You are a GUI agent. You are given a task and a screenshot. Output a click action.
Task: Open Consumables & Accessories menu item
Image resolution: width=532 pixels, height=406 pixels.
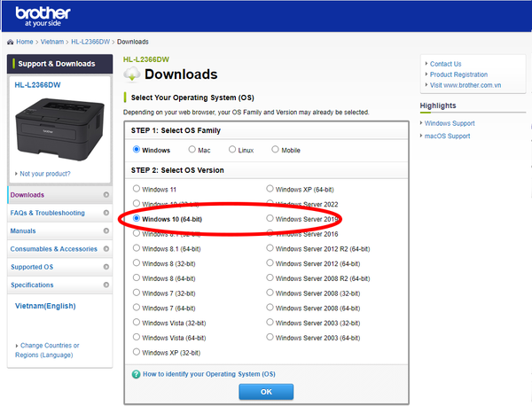pyautogui.click(x=60, y=248)
